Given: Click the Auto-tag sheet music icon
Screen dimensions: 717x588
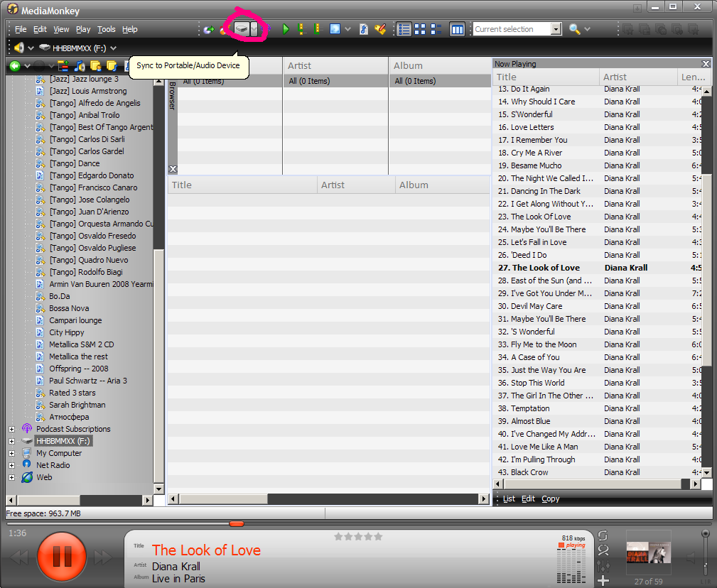Looking at the screenshot, I should tap(364, 29).
